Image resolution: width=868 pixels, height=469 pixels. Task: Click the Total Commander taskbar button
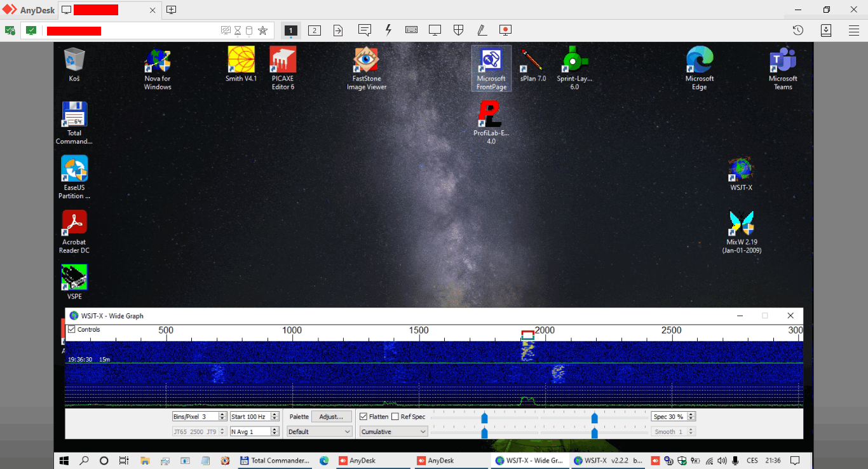coord(275,461)
